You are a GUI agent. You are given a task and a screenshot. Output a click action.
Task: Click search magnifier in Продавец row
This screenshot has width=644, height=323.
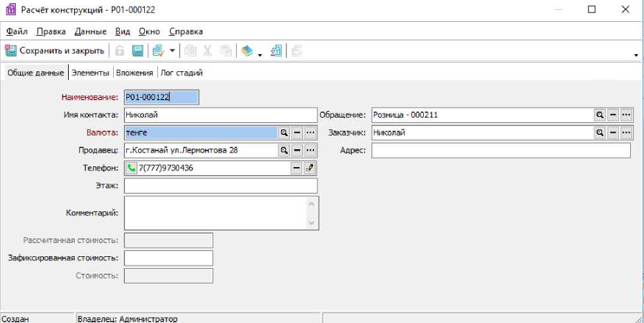tap(284, 150)
